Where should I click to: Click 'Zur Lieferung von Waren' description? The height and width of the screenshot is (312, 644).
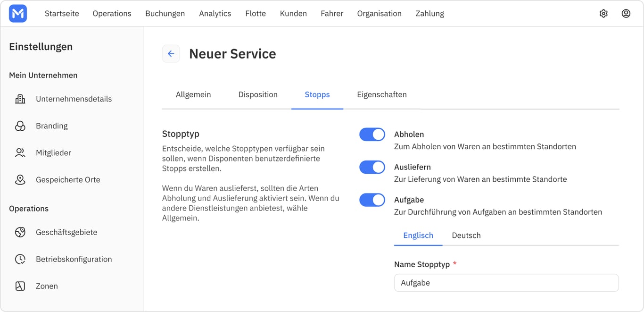(x=480, y=179)
